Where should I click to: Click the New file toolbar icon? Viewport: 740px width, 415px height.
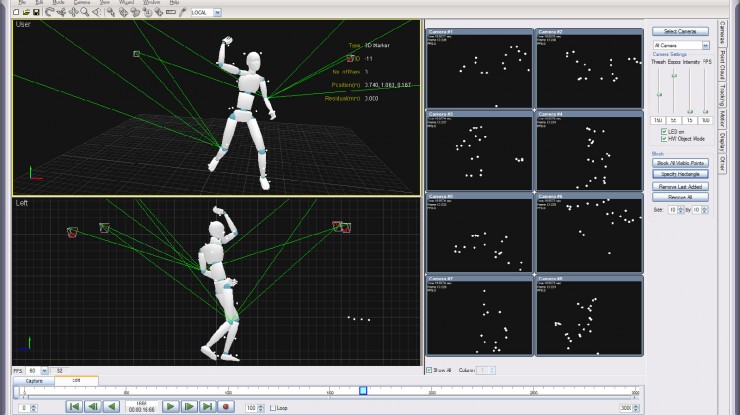pos(16,12)
